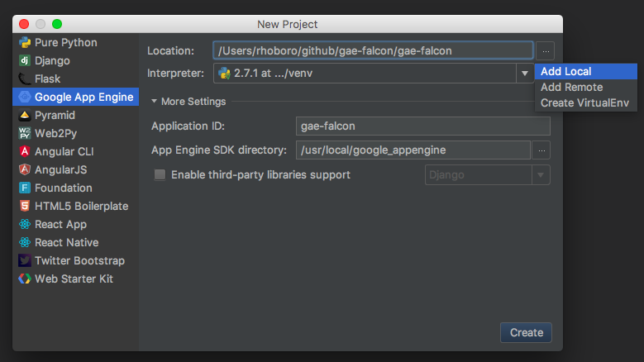Select Django project type
644x362 pixels.
tap(75, 60)
